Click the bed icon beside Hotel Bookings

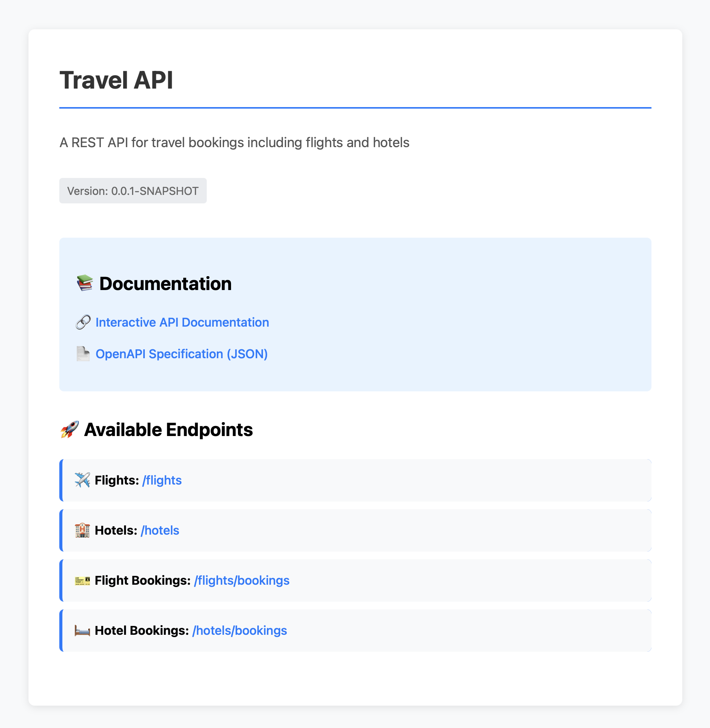pos(82,630)
